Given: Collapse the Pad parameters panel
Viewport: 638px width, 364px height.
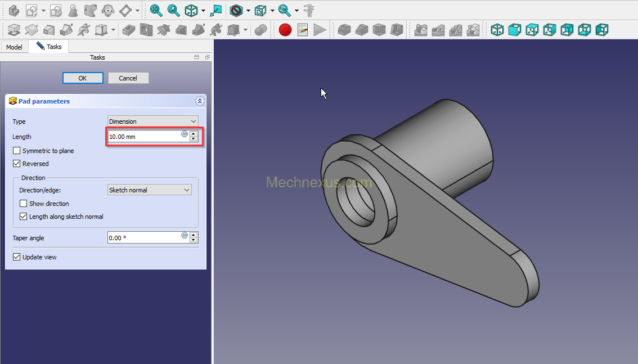Looking at the screenshot, I should click(199, 101).
